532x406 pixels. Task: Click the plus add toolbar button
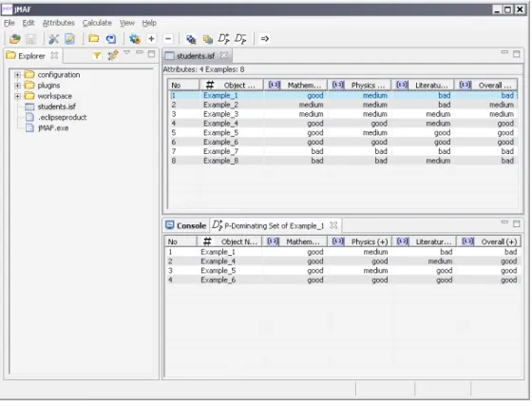point(152,39)
